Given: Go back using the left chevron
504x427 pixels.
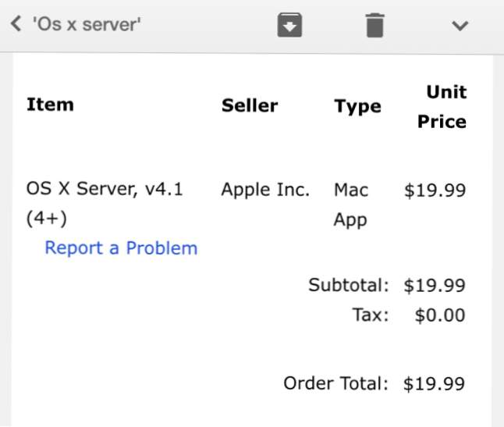Looking at the screenshot, I should click(x=16, y=25).
